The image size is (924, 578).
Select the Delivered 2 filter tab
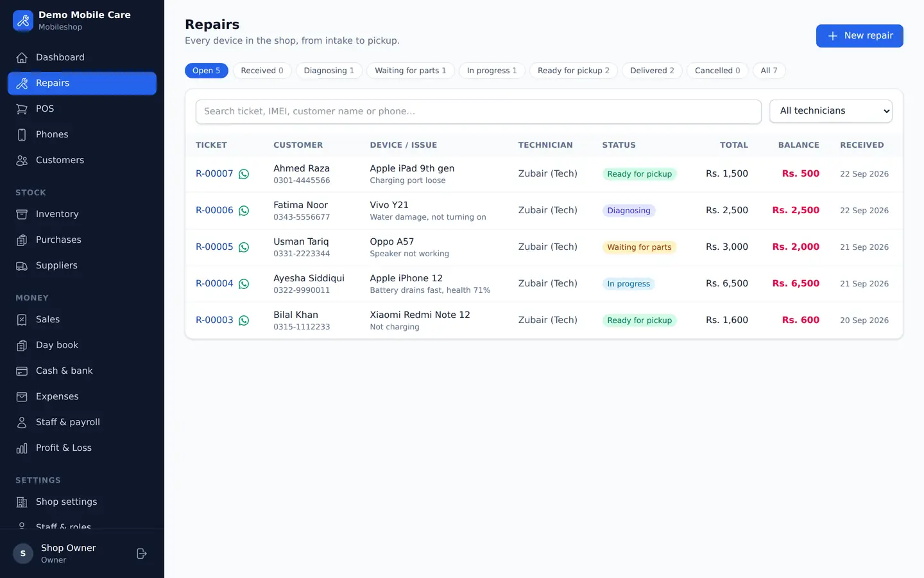(652, 71)
